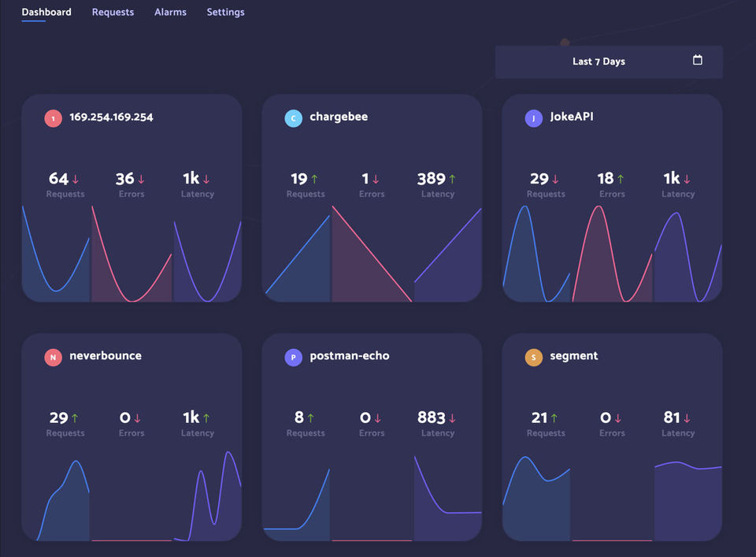The image size is (756, 557).
Task: Open the Dashboard tab
Action: coord(46,12)
